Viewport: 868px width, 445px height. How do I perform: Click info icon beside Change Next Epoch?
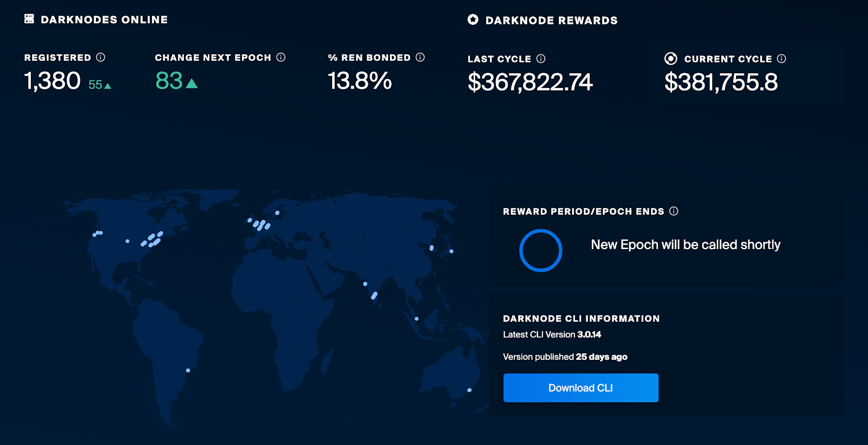coord(280,57)
